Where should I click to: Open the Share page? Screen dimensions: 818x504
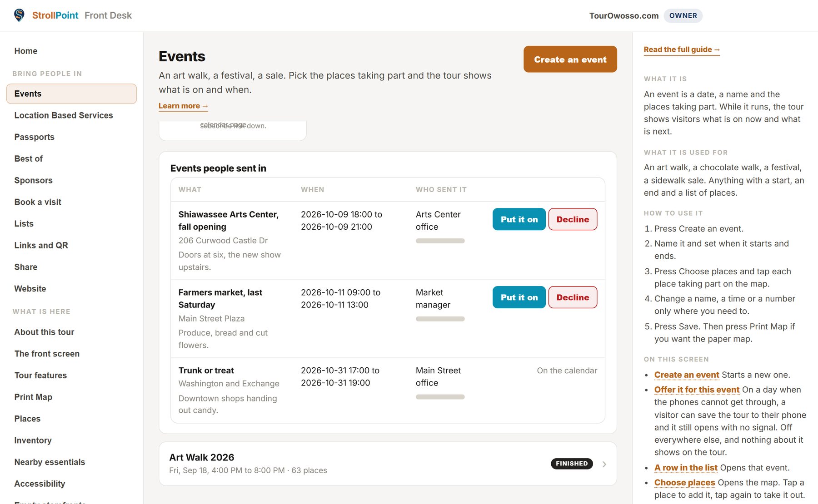(71, 267)
